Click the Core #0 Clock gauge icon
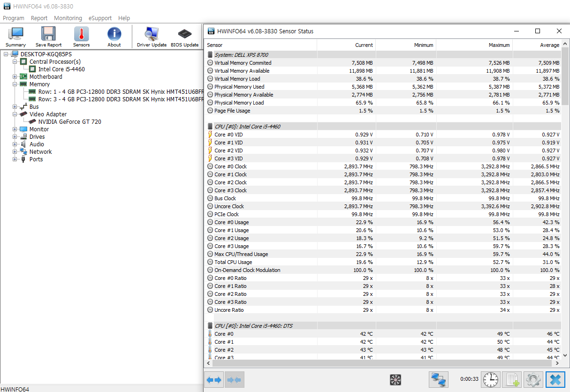 pos(210,166)
